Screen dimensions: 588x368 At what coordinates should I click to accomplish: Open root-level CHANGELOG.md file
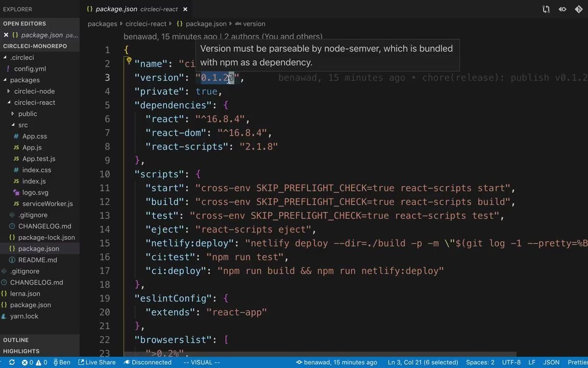(36, 282)
